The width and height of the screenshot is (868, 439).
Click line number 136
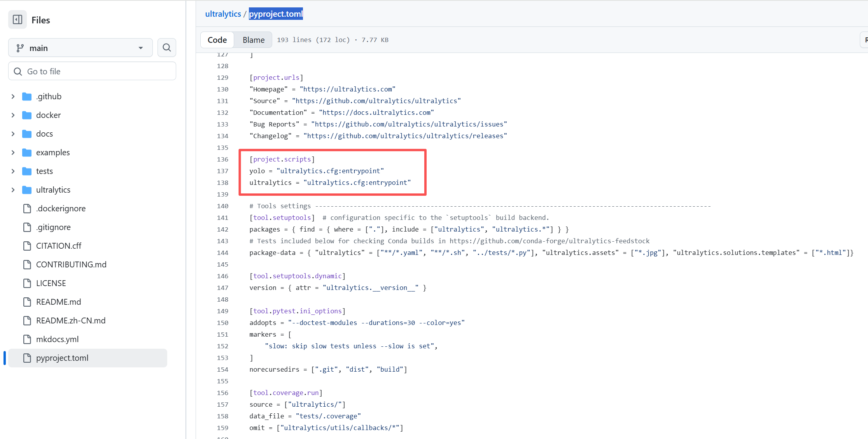pyautogui.click(x=222, y=160)
